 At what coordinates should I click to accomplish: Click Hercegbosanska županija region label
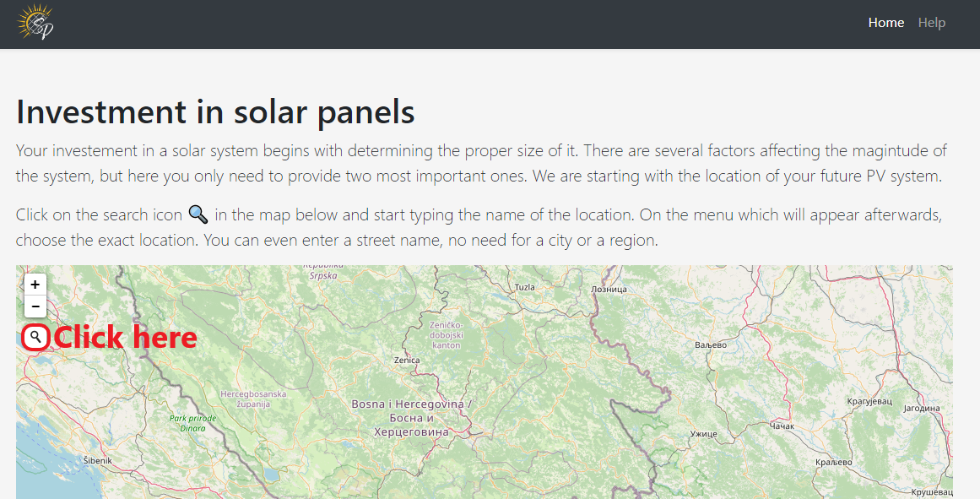[253, 399]
